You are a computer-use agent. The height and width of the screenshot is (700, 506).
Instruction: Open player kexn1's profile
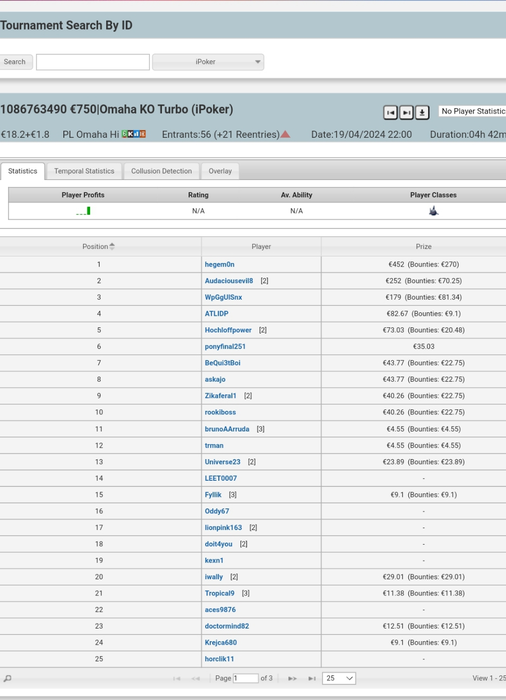214,560
